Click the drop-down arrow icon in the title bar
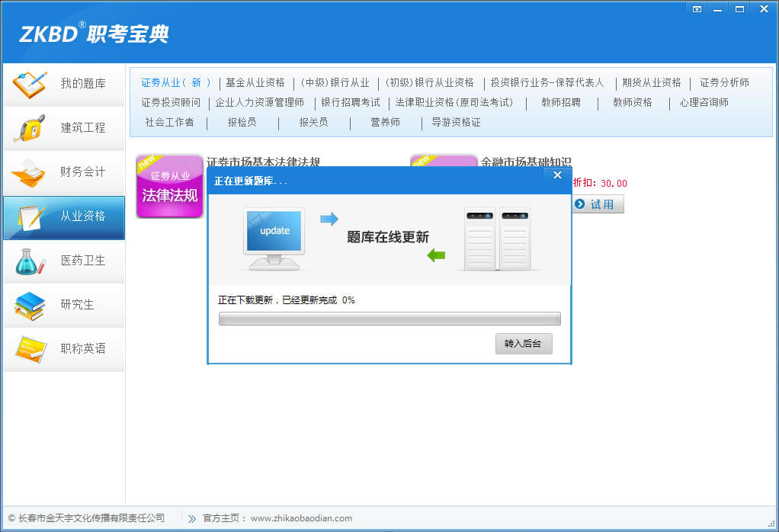 (x=696, y=8)
